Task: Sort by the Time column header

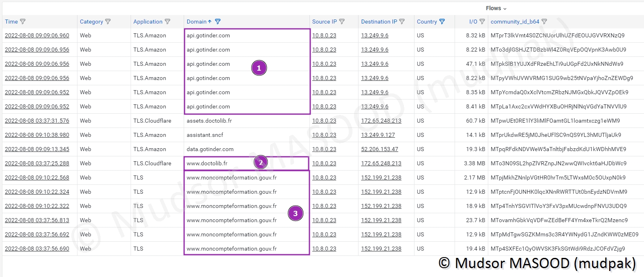Action: [x=11, y=22]
